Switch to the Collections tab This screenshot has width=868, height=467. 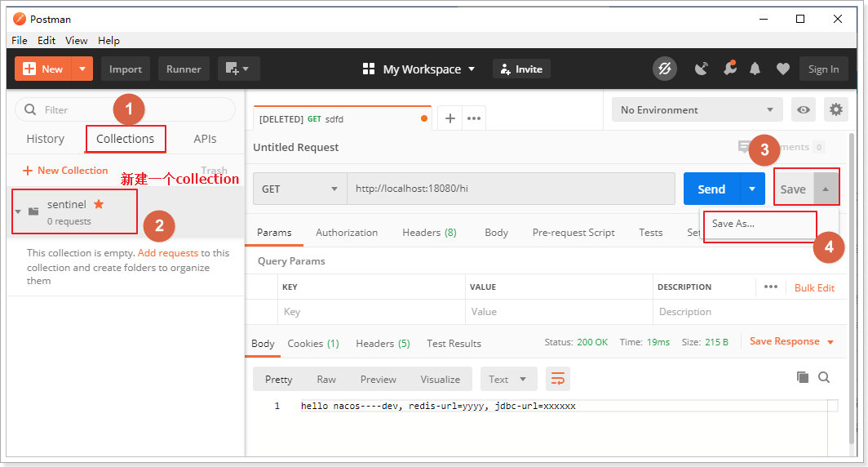click(x=125, y=139)
